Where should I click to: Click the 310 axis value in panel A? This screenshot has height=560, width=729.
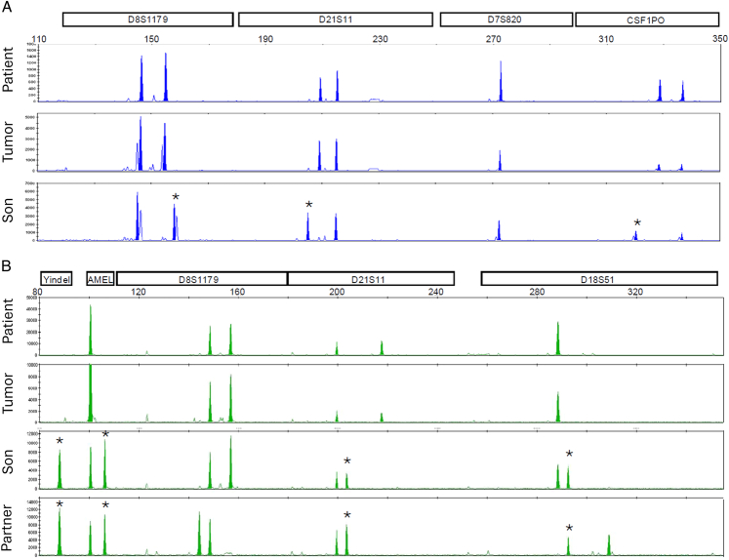(x=606, y=39)
